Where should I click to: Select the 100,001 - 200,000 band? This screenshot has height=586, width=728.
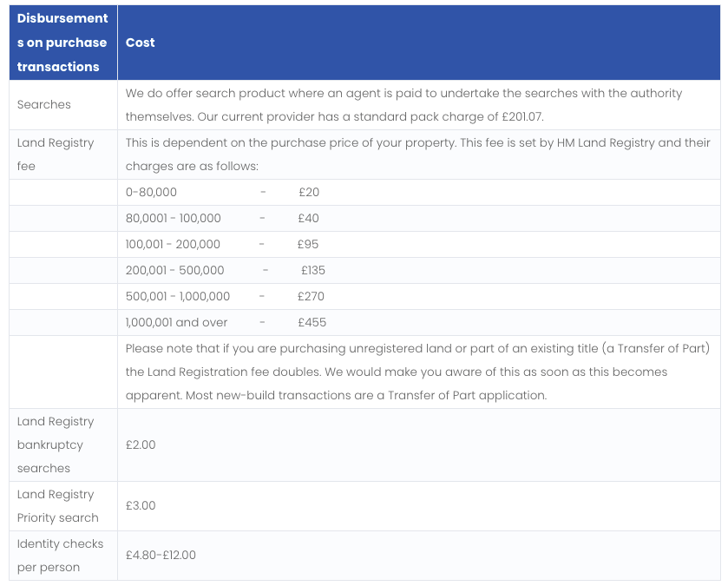[173, 244]
